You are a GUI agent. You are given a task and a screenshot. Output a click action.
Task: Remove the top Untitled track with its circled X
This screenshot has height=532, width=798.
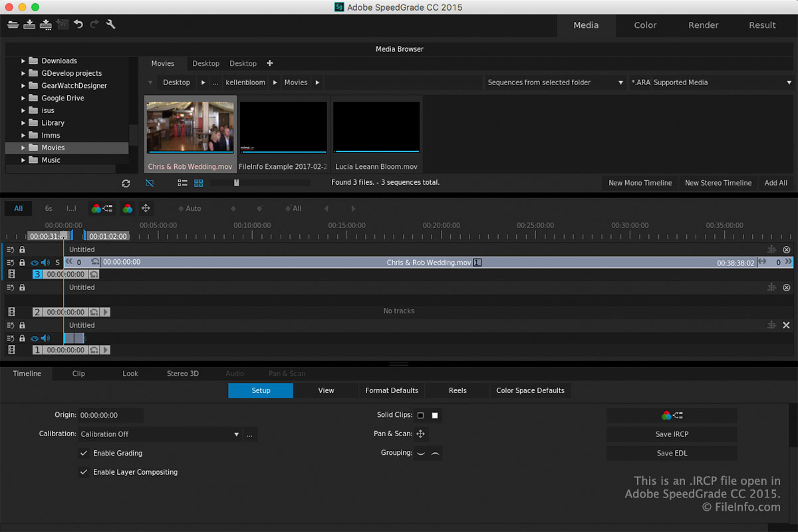click(x=787, y=249)
